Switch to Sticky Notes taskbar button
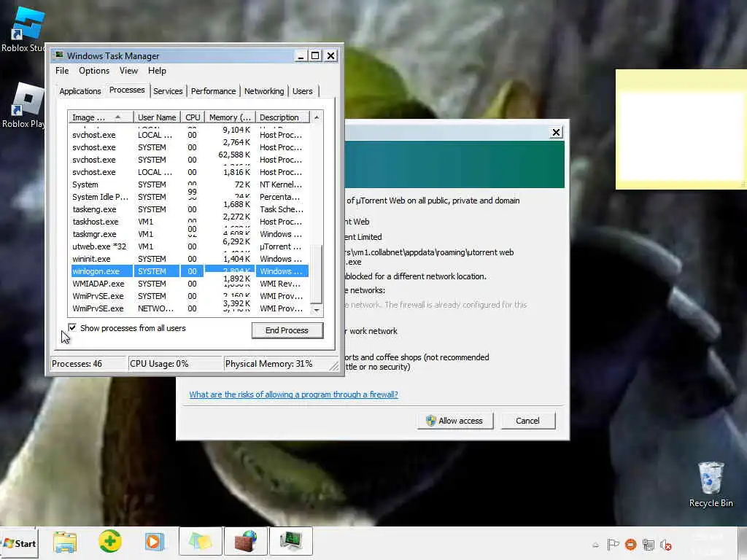Screen dimensions: 747x560 pyautogui.click(x=200, y=542)
